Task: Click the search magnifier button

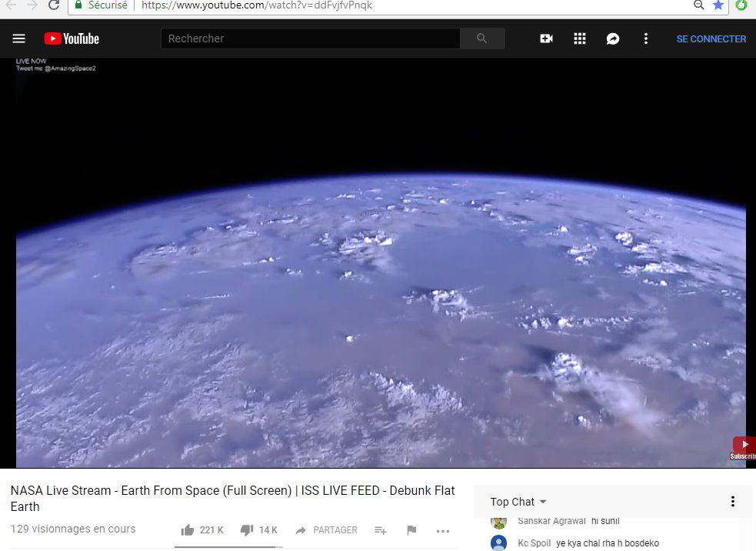Action: 482,38
